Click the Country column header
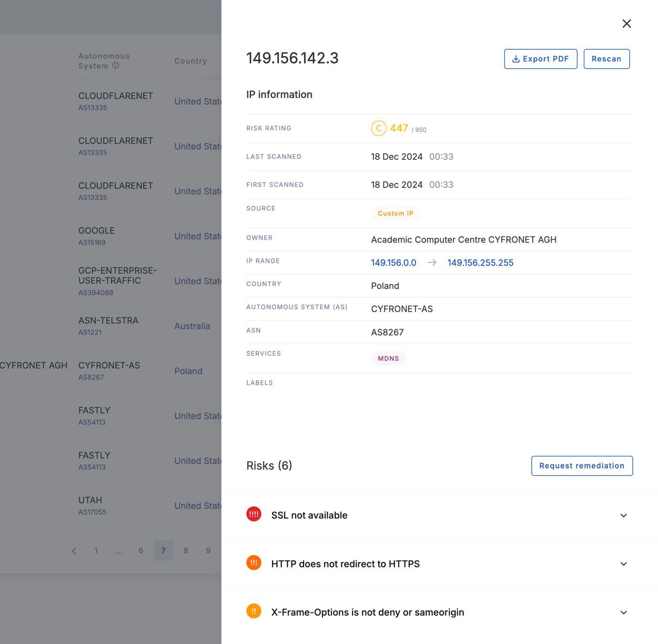This screenshot has width=658, height=644. coord(190,61)
